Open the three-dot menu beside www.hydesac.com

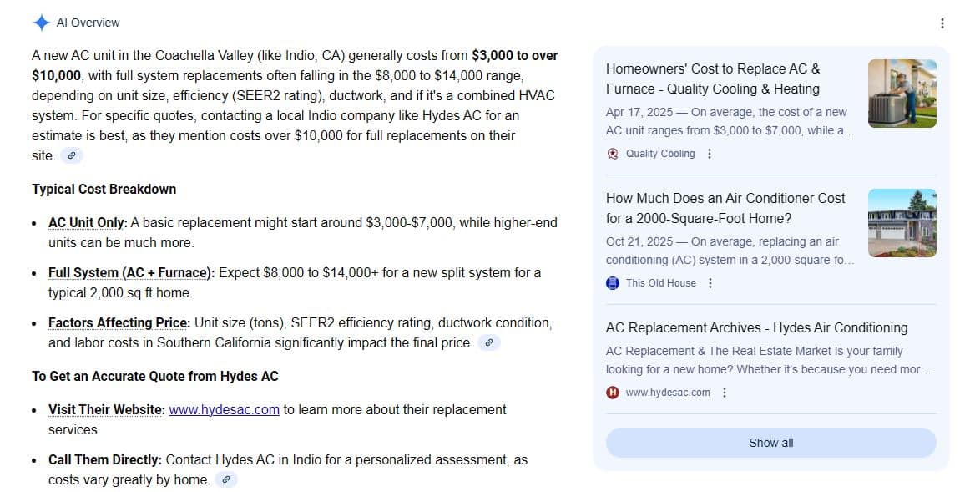click(x=725, y=393)
